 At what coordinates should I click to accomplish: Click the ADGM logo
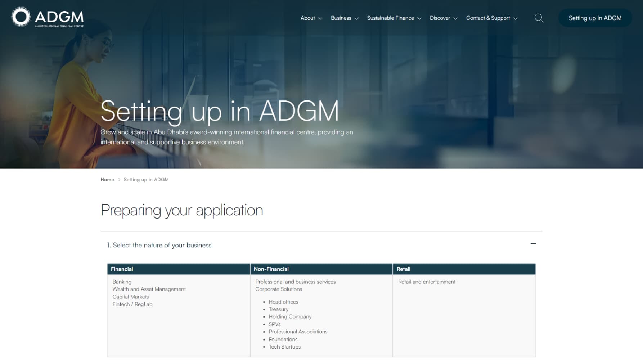point(47,17)
